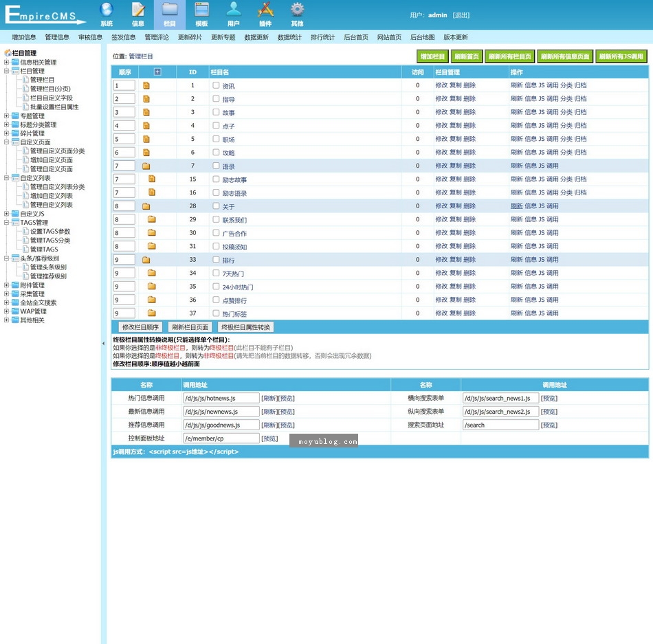This screenshot has width=653, height=644.
Task: Go to 数据更新 in the submenu
Action: point(256,37)
